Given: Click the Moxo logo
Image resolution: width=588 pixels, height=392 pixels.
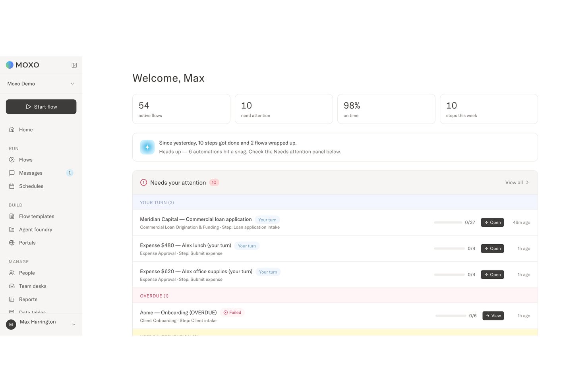Looking at the screenshot, I should 23,65.
